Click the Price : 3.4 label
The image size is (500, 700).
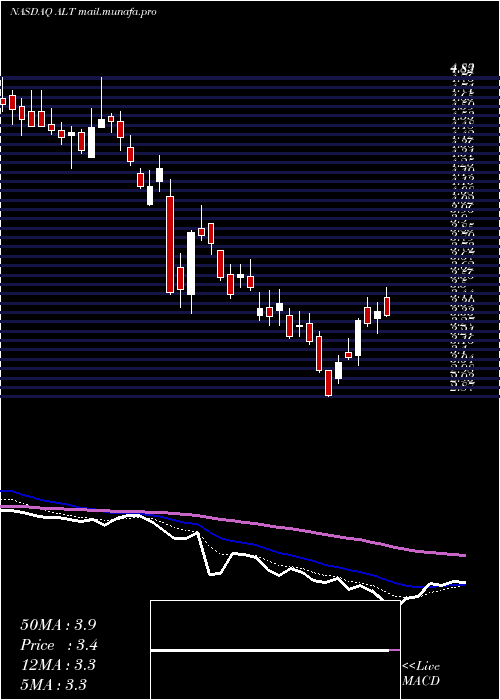[59, 645]
